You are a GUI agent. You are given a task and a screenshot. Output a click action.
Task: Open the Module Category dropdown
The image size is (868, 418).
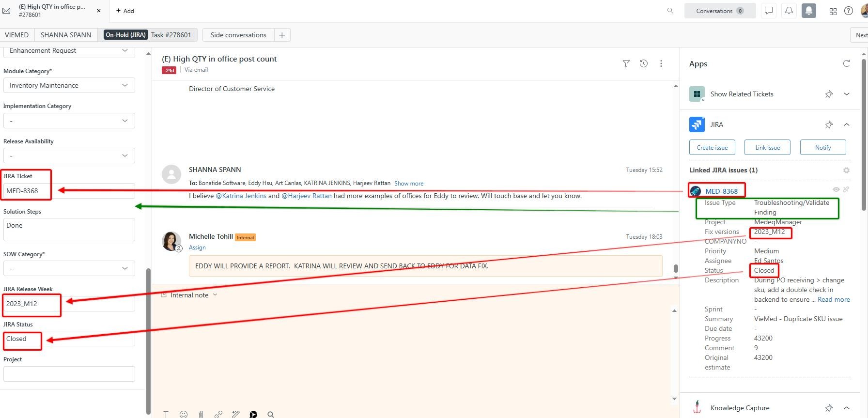pyautogui.click(x=69, y=85)
